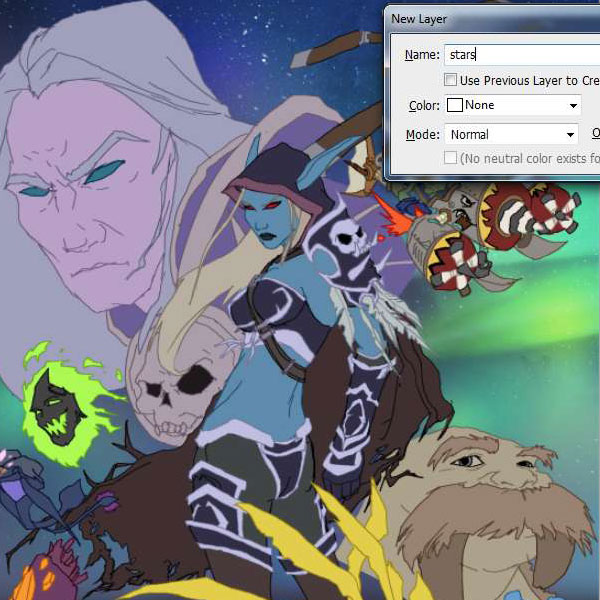Open the Color dropdown set to None
This screenshot has width=600, height=600.
pyautogui.click(x=513, y=105)
